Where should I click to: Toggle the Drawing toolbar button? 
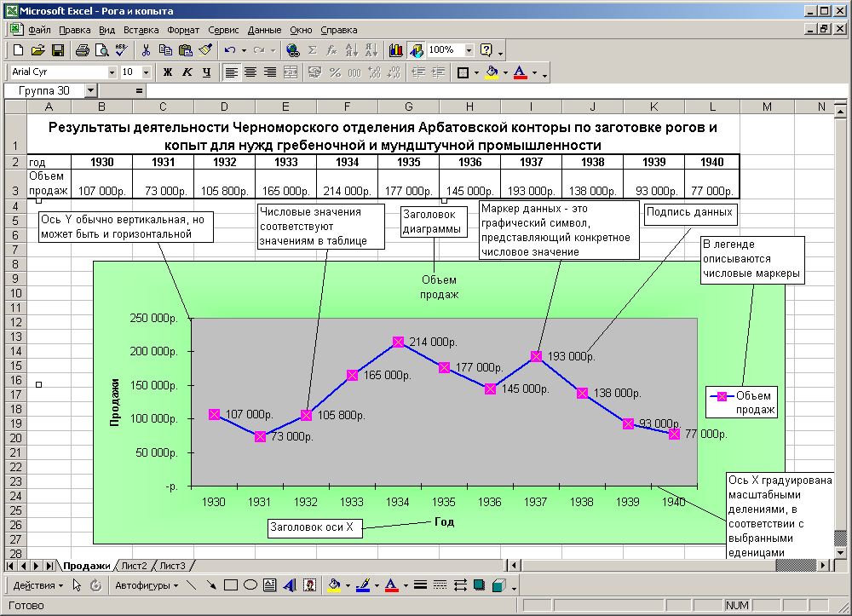click(417, 50)
